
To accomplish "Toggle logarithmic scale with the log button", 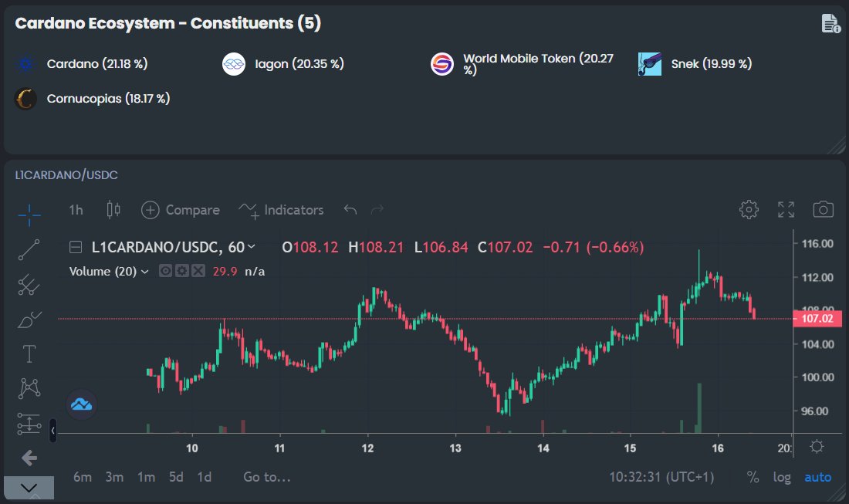I will coord(782,477).
